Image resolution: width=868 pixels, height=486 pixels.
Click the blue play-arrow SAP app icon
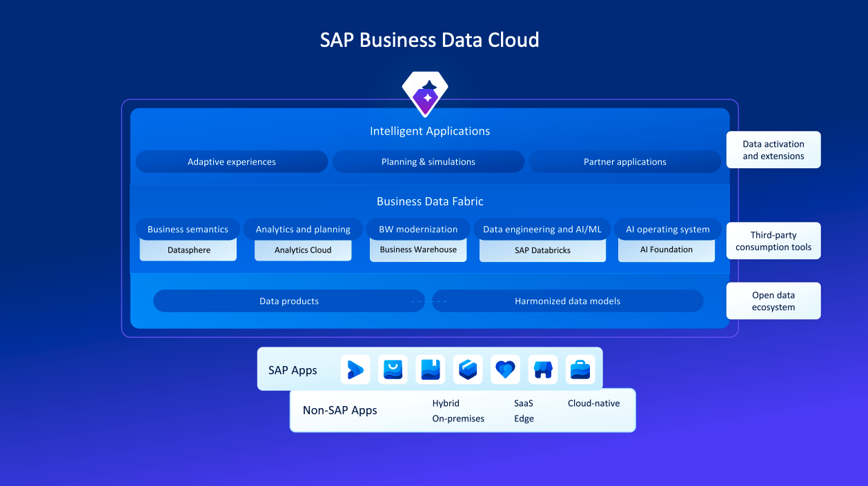coord(355,369)
